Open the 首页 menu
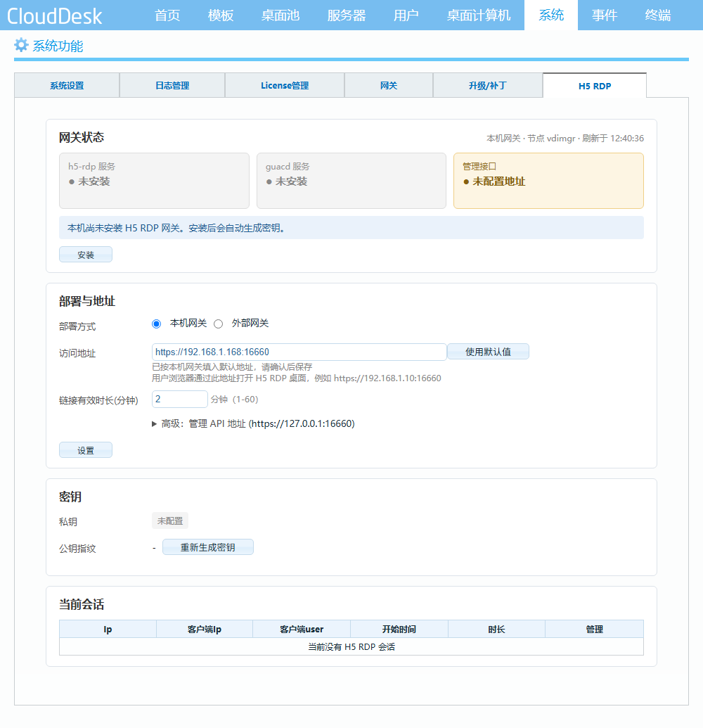This screenshot has height=728, width=703. (x=167, y=15)
